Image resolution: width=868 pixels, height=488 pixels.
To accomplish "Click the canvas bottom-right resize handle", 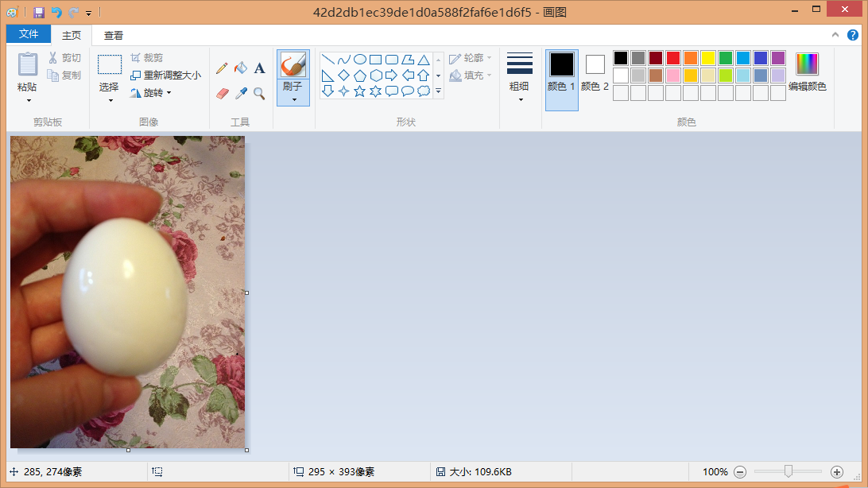I will coord(247,451).
